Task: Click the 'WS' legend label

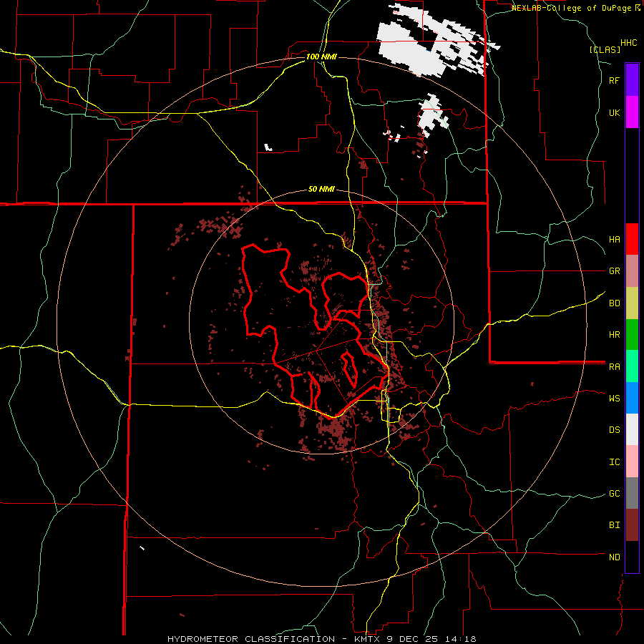Action: tap(614, 398)
